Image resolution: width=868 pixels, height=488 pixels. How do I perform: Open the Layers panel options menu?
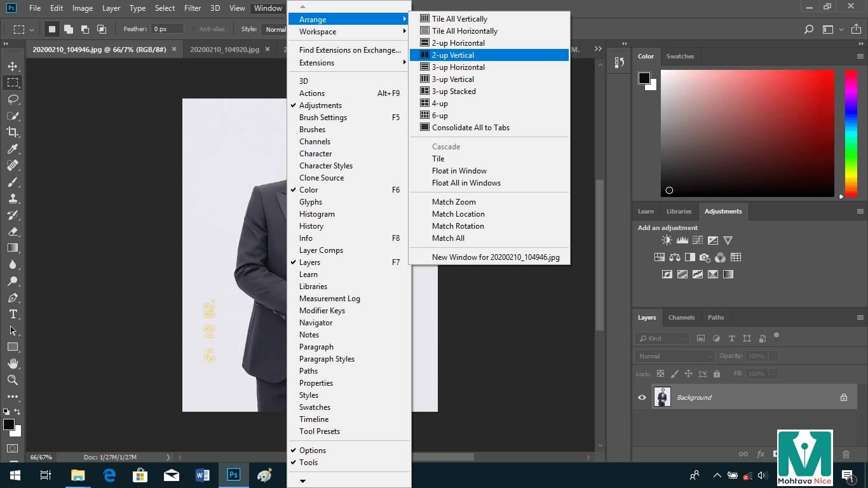(860, 317)
